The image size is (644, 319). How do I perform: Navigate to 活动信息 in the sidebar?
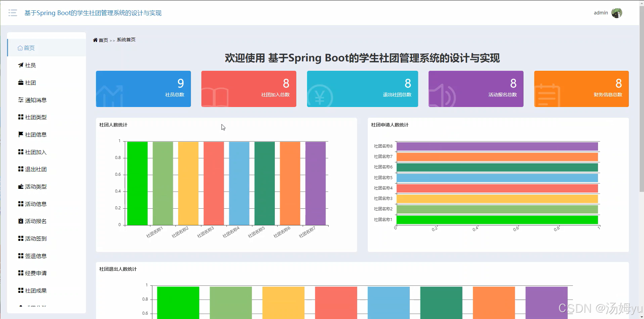click(47, 204)
